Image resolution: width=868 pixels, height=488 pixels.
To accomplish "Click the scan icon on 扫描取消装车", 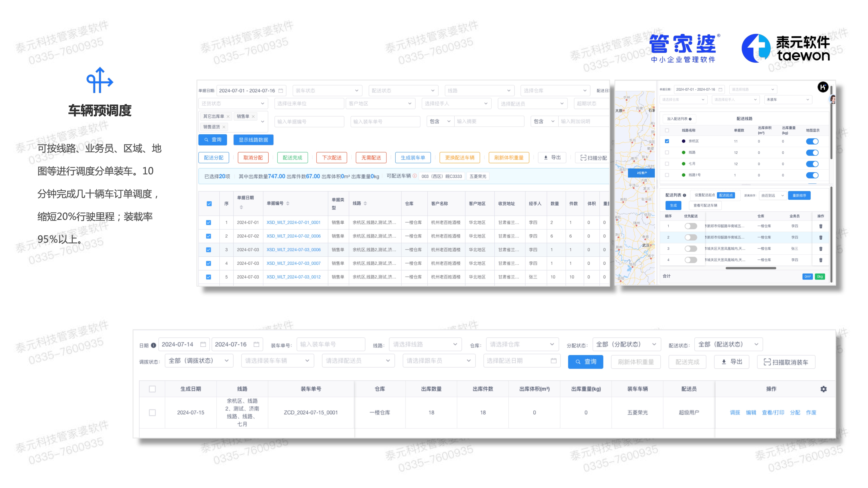I will [x=767, y=362].
